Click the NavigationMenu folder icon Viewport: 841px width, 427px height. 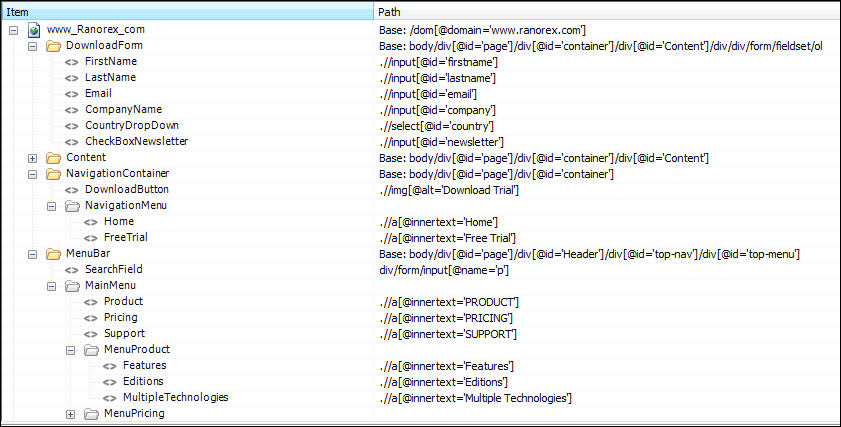[x=72, y=206]
